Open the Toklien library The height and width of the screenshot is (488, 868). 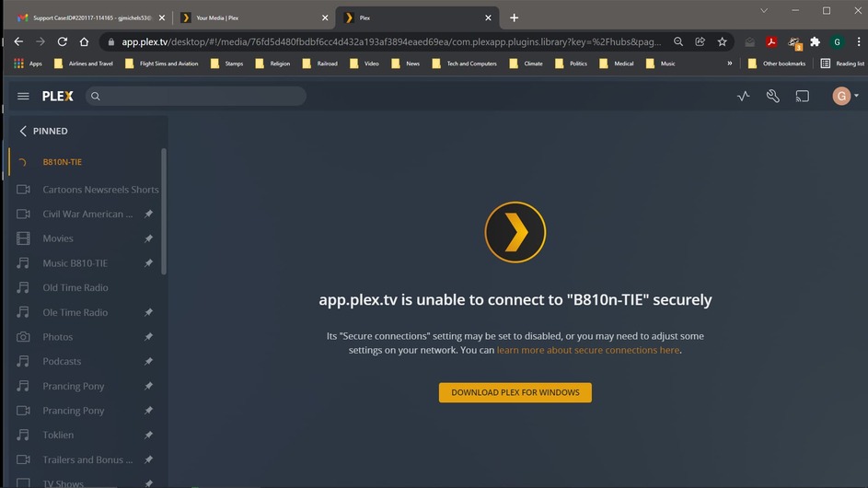tap(58, 435)
